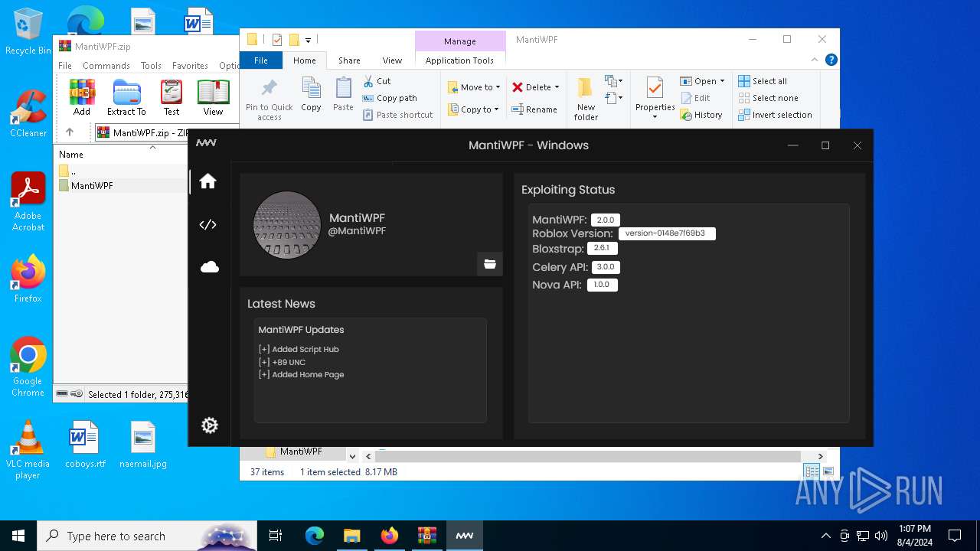
Task: Click the MantiWPF profile avatar
Action: (287, 225)
